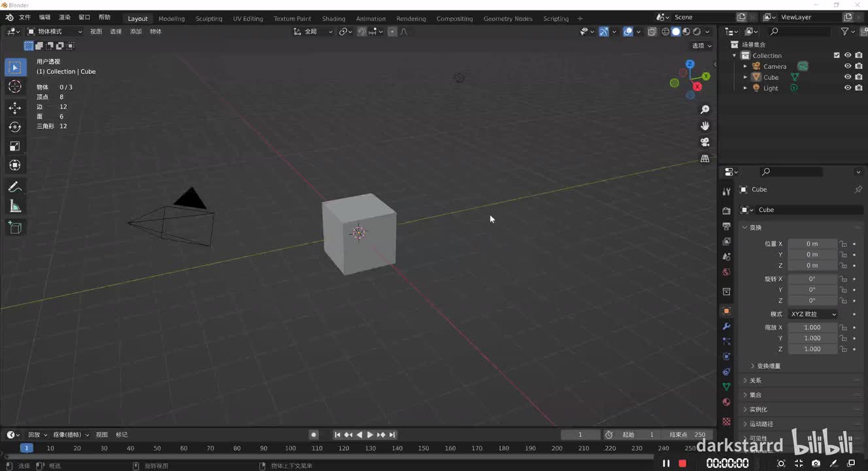Switch to the Modeling workspace tab
The image size is (868, 471).
172,18
